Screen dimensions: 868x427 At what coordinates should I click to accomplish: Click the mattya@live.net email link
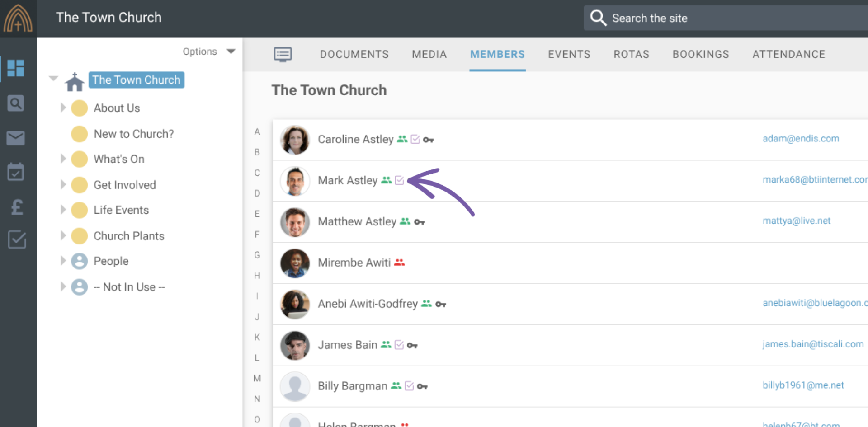[796, 221]
